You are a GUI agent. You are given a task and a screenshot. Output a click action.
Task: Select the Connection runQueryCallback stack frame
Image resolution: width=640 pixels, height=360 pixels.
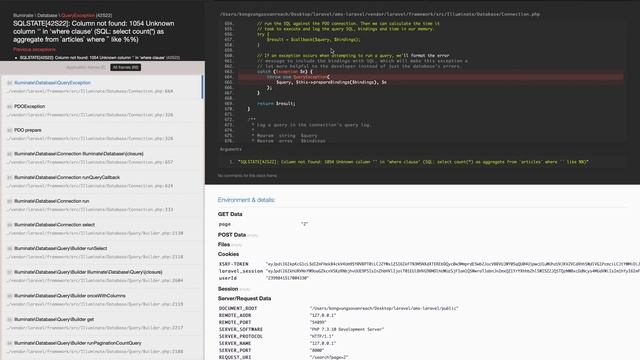click(x=101, y=181)
